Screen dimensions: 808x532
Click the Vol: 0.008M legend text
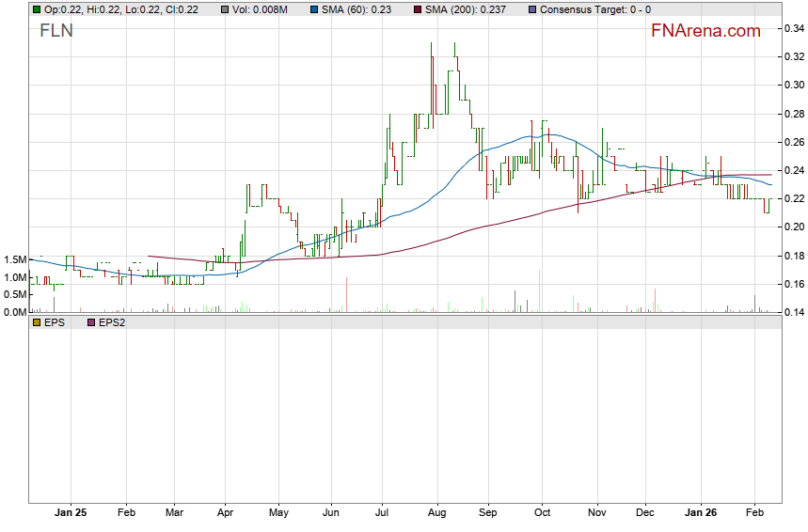pyautogui.click(x=261, y=9)
